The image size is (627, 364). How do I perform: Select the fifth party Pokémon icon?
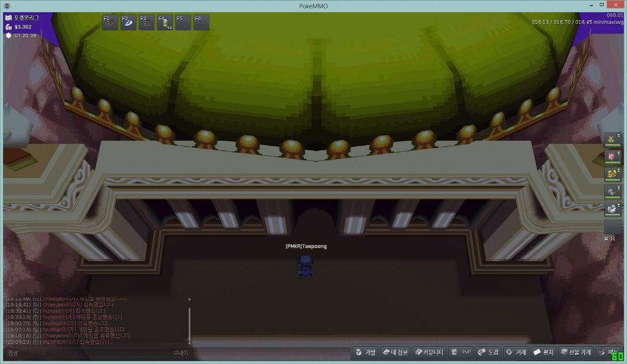coord(612,209)
